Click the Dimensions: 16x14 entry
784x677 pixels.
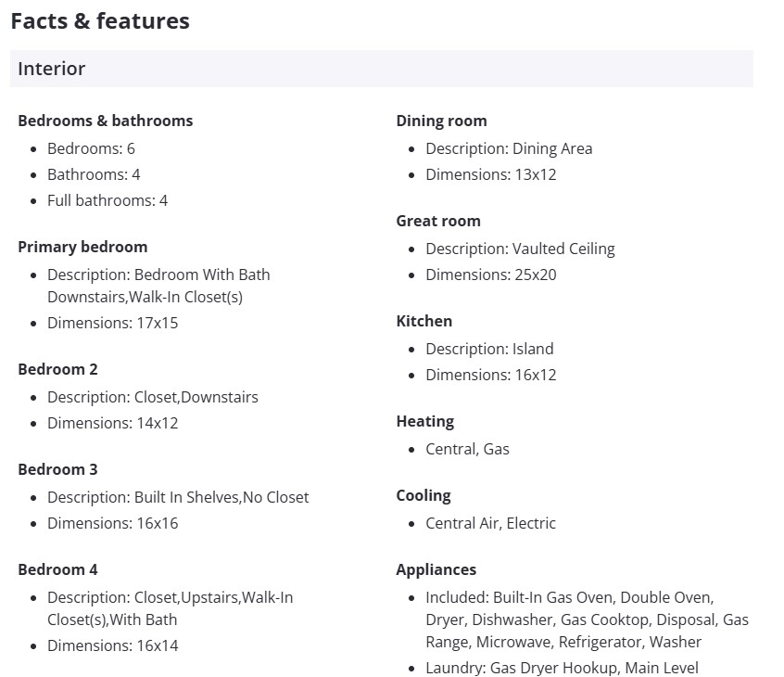coord(112,645)
